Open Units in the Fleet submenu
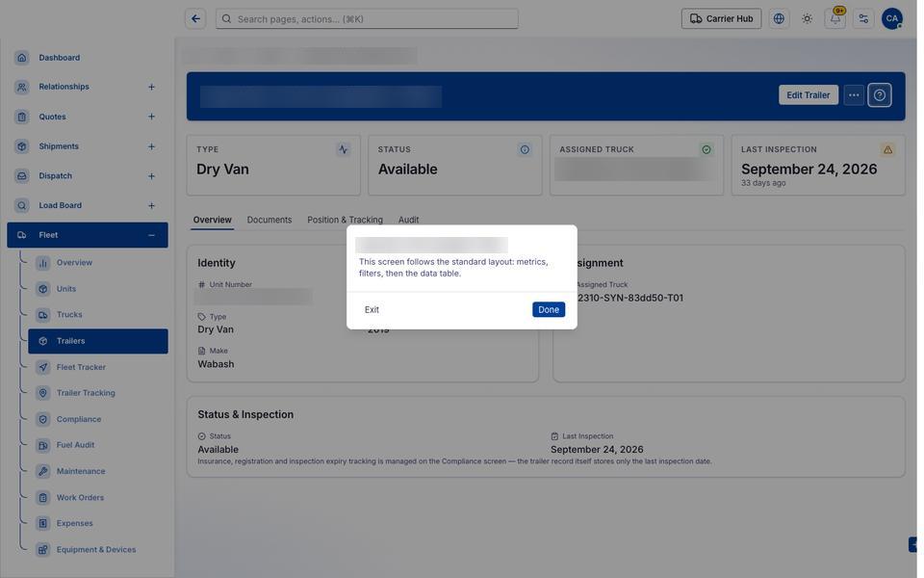924x578 pixels. click(98, 288)
